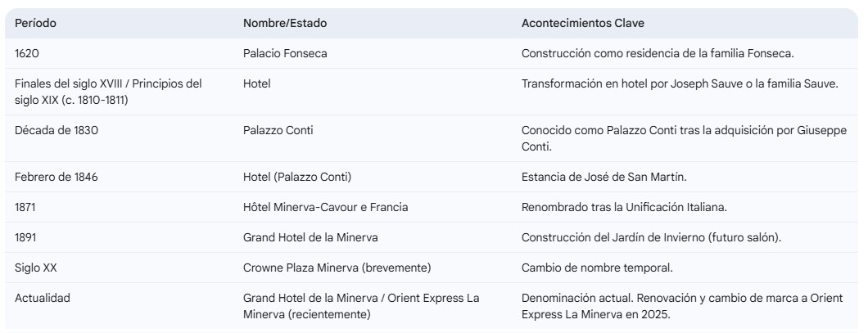
Task: Select the Unificación Italiana renaming text
Action: click(x=624, y=208)
